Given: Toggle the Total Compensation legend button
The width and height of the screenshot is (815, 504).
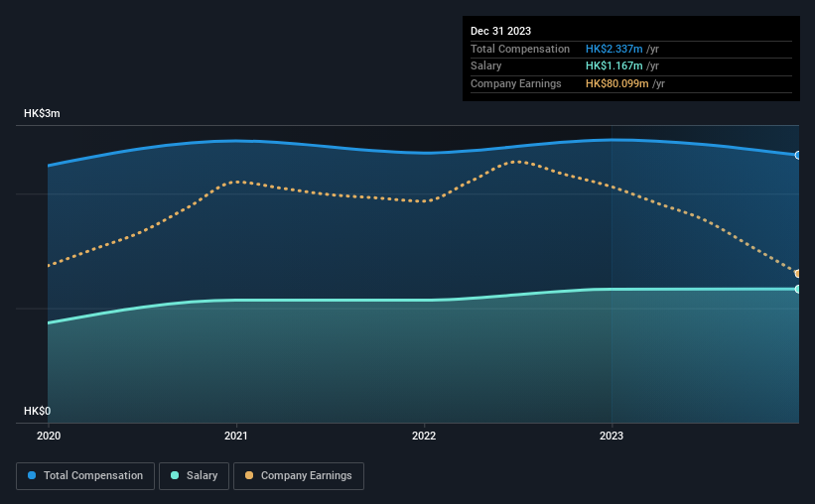Looking at the screenshot, I should click(x=85, y=476).
